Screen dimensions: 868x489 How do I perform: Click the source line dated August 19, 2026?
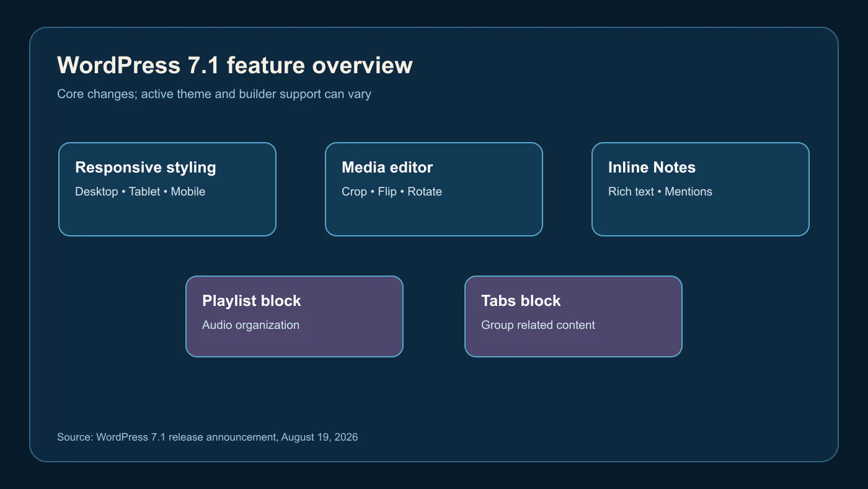[x=208, y=437]
